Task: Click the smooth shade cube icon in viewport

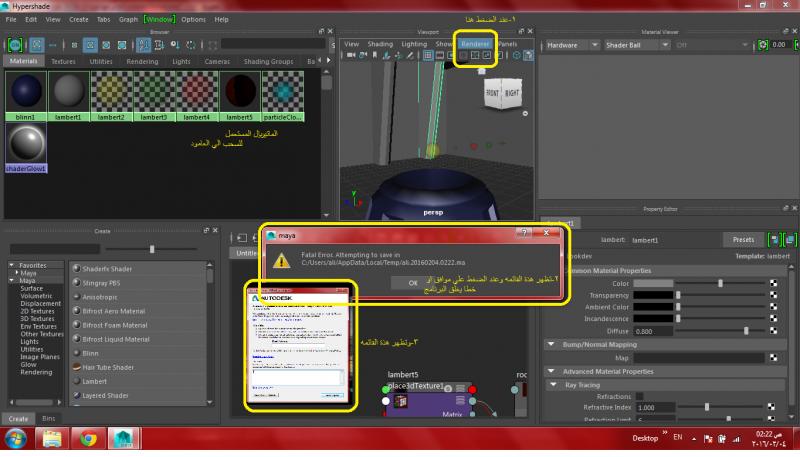Action: click(x=529, y=55)
